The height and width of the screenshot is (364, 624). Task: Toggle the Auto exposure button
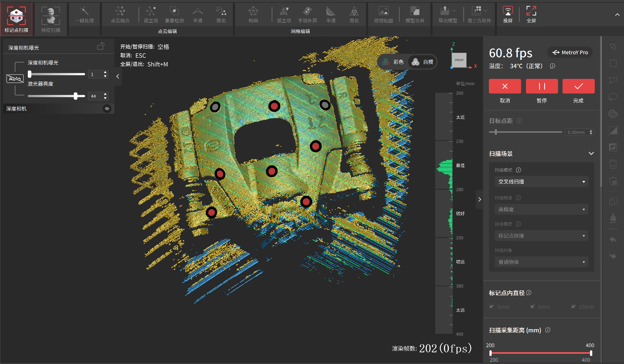pos(15,79)
